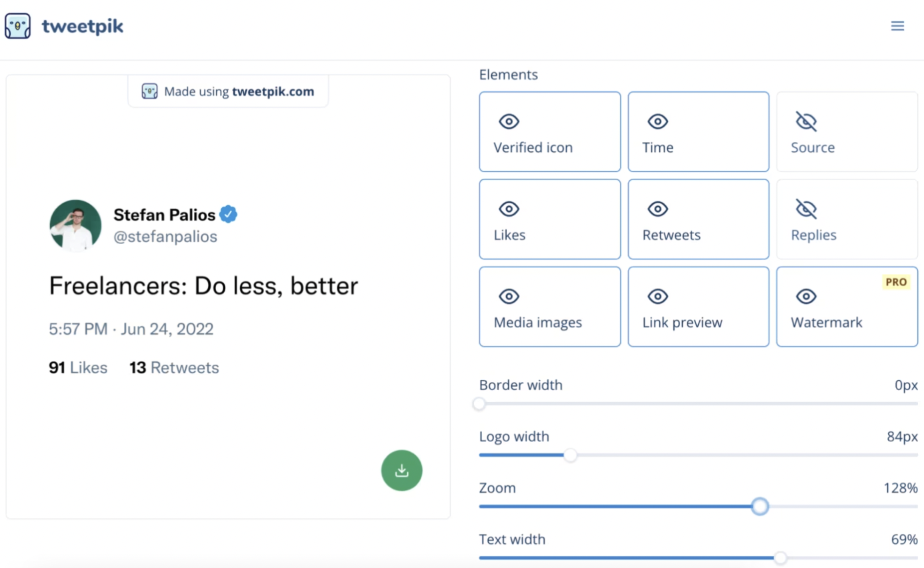Click Stefan Palios profile avatar
Image resolution: width=924 pixels, height=568 pixels.
pos(75,225)
